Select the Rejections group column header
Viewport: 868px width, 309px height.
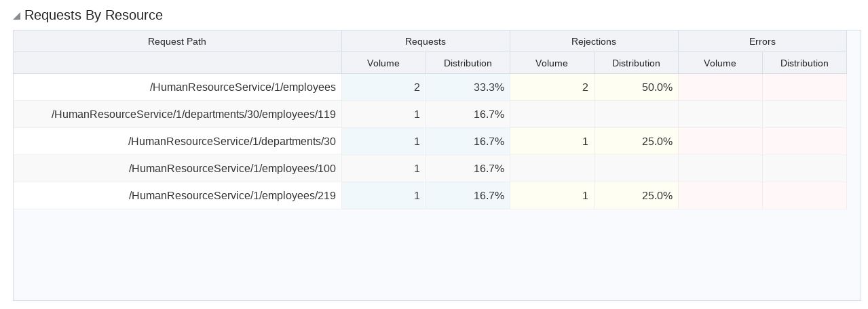click(593, 41)
